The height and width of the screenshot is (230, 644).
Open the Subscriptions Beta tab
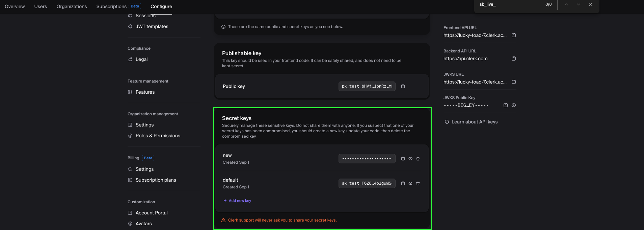tap(118, 6)
